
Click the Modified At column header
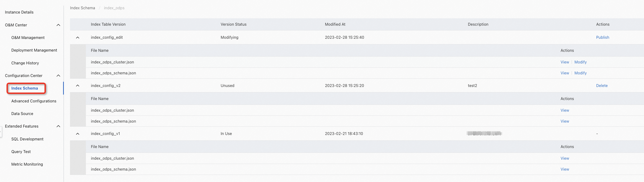pyautogui.click(x=335, y=24)
